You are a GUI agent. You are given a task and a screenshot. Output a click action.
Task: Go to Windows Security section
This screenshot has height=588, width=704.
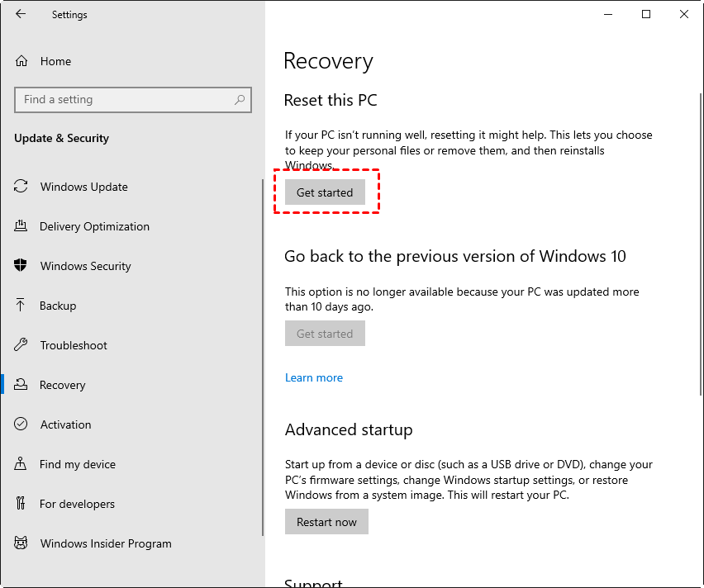[85, 266]
